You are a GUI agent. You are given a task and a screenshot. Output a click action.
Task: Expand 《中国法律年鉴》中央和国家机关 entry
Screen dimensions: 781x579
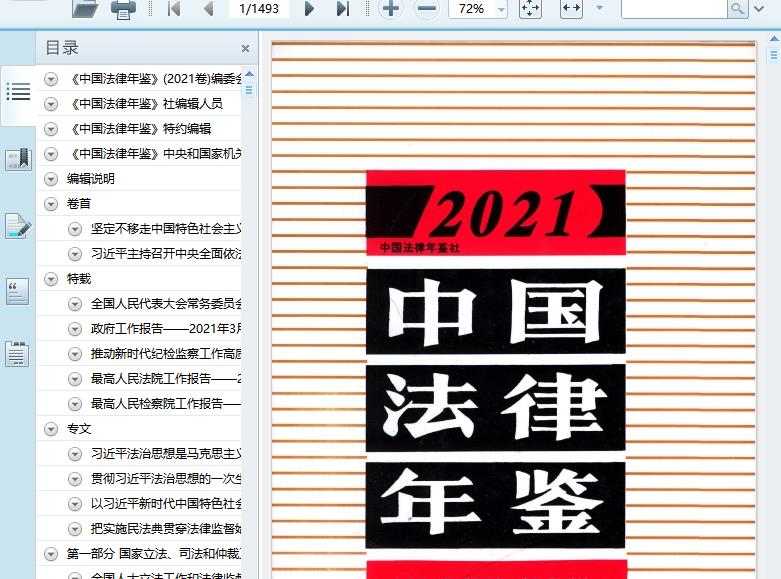pos(51,154)
